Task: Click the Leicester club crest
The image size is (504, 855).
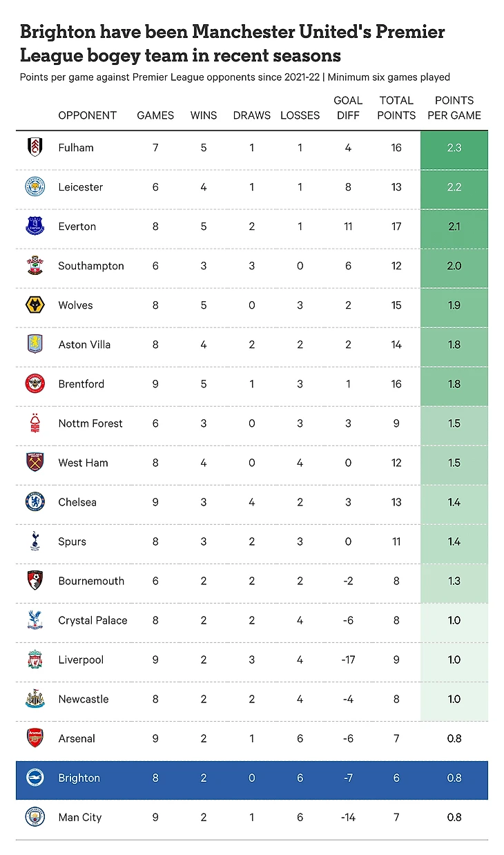Action: coord(35,186)
